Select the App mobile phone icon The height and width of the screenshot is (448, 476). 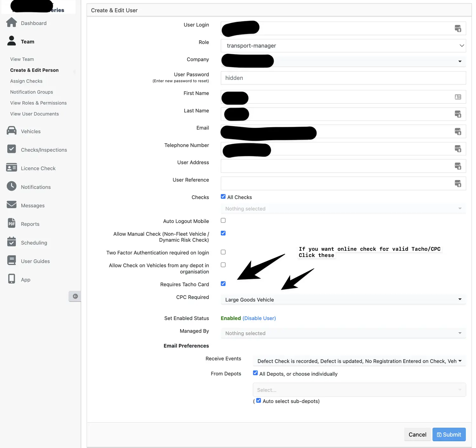tap(11, 279)
